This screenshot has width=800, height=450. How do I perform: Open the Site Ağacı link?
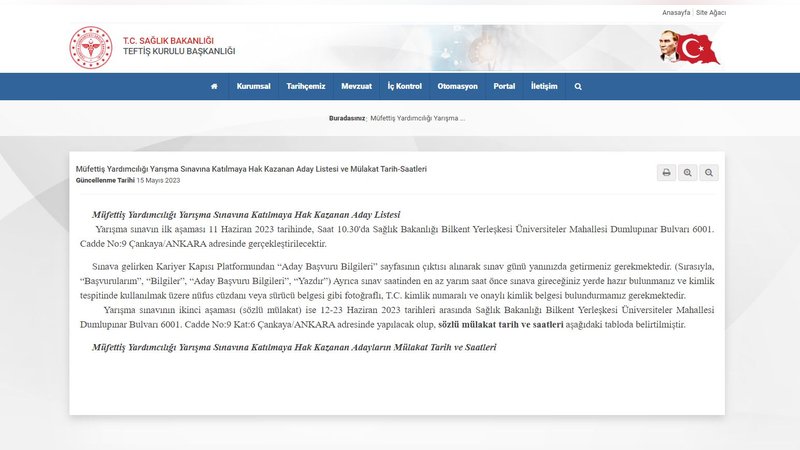[711, 12]
